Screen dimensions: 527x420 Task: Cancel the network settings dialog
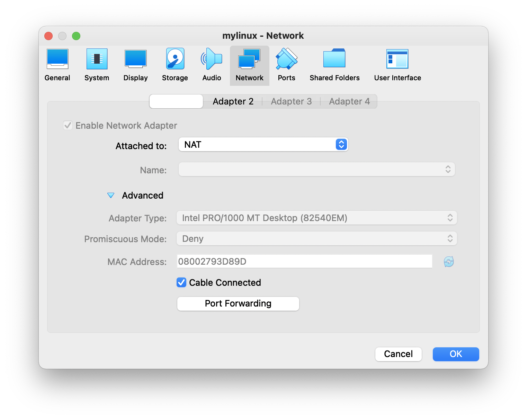coord(399,354)
